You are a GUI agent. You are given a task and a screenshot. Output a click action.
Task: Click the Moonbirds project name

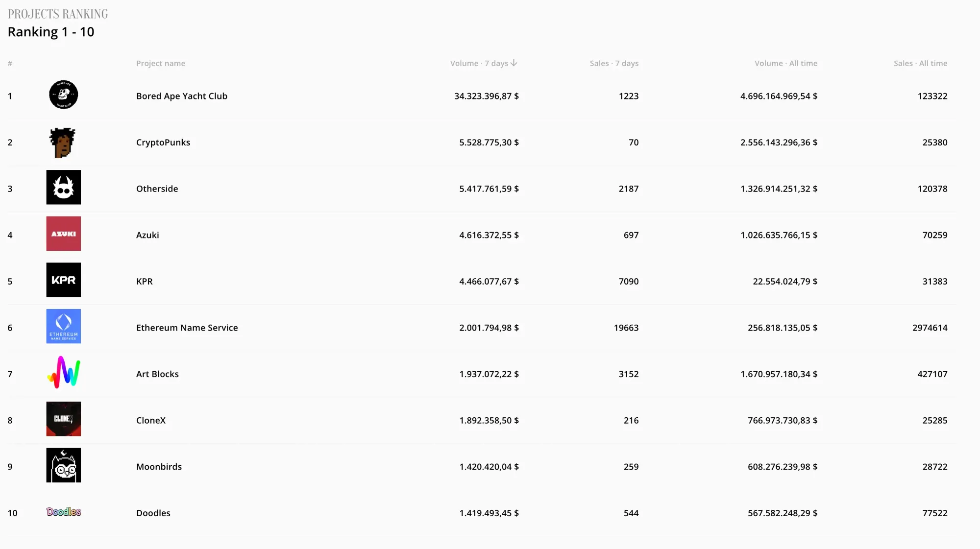pos(159,467)
